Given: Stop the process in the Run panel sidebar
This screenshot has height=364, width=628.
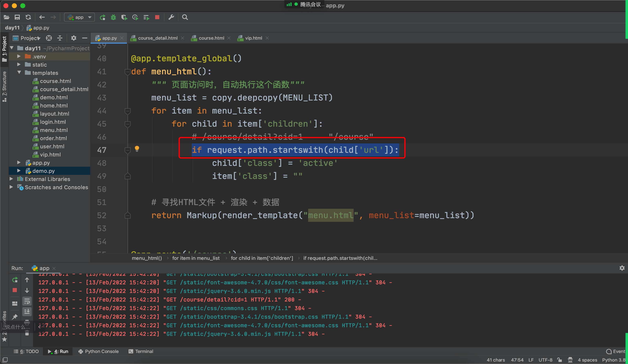Looking at the screenshot, I should coord(15,290).
